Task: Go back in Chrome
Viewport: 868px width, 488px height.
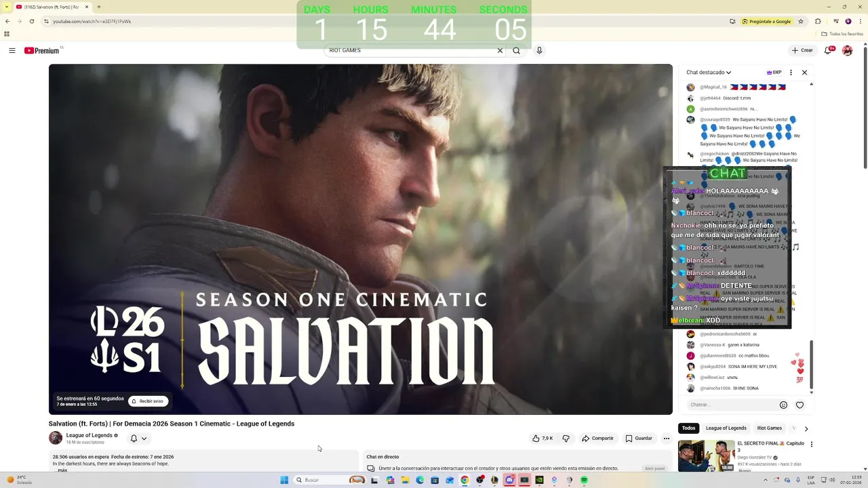Action: [x=6, y=21]
